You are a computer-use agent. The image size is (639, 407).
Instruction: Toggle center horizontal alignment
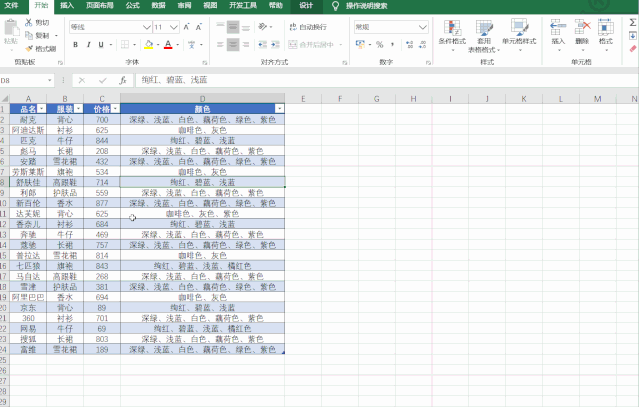pos(233,44)
